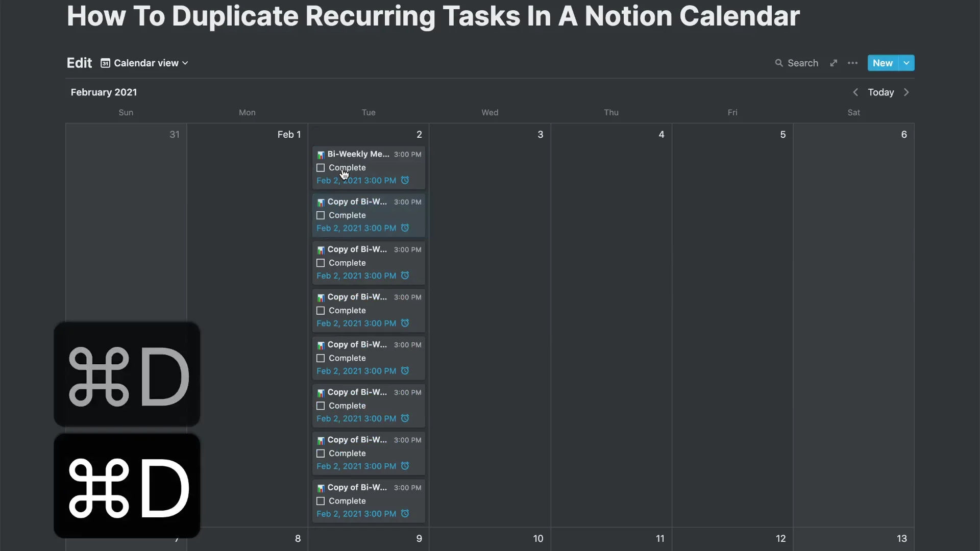Click alarm icon on last Copy card
980x551 pixels.
(405, 514)
